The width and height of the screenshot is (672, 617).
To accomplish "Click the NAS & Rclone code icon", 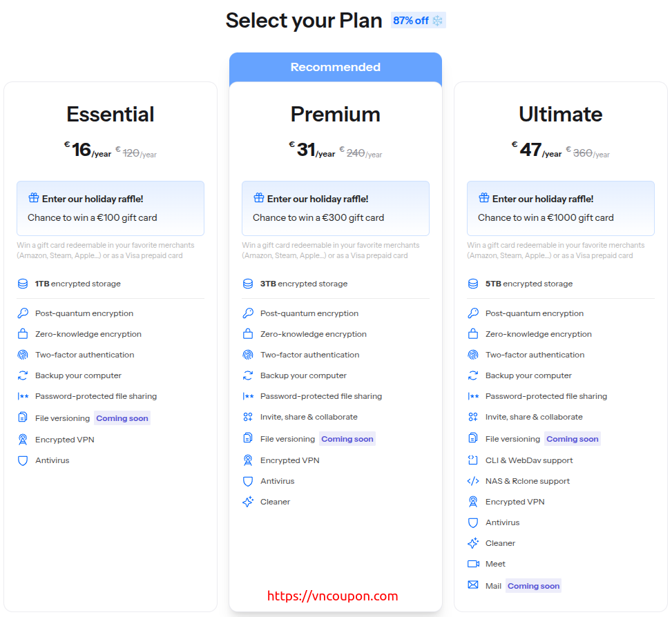I will click(473, 481).
